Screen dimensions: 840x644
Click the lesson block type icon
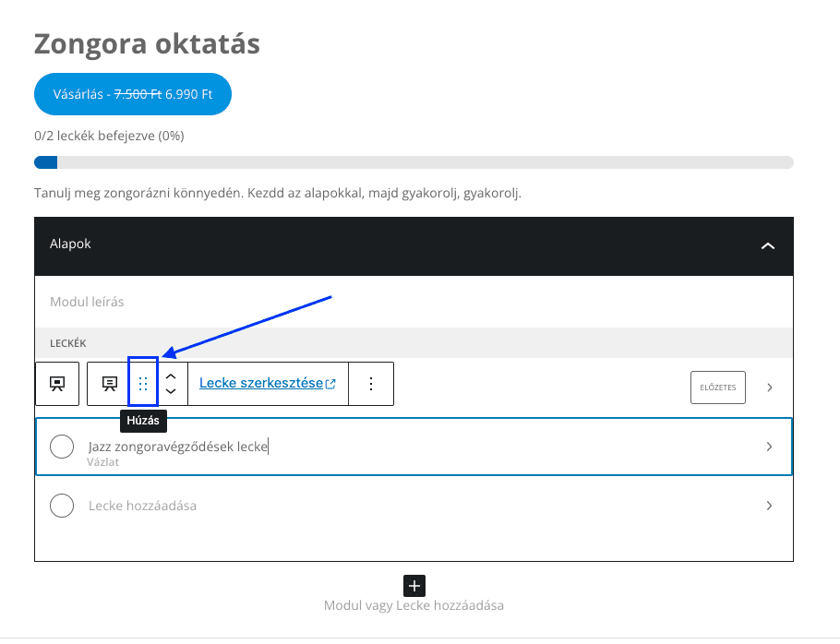[x=110, y=383]
